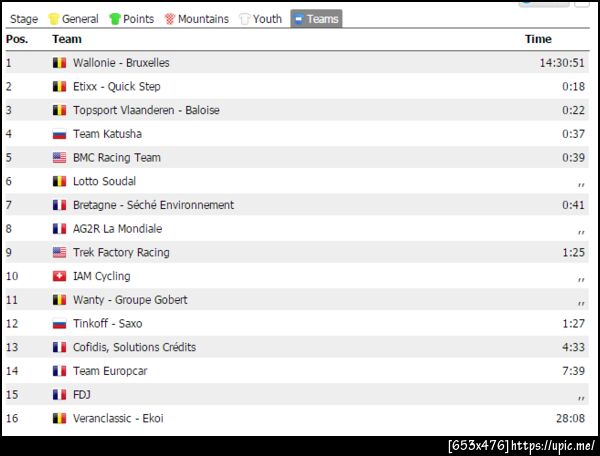Click the Belgian flag beside Wallonie - Bruxelles
Viewport: 600px width, 456px height.
pos(59,63)
